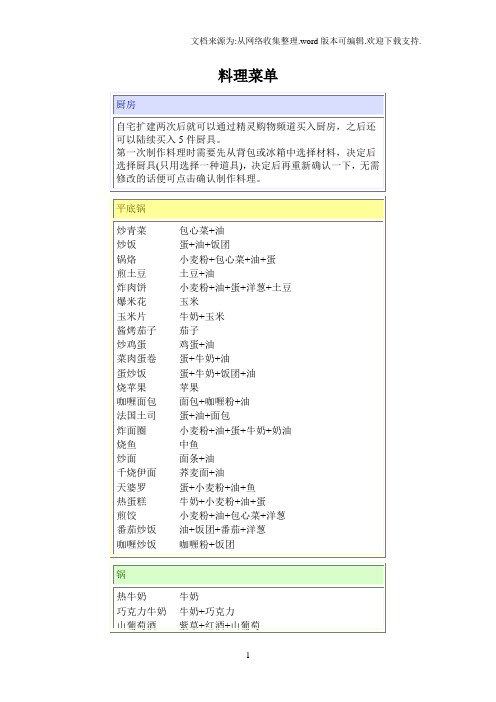Click the page title 料理菜单

[x=248, y=76]
